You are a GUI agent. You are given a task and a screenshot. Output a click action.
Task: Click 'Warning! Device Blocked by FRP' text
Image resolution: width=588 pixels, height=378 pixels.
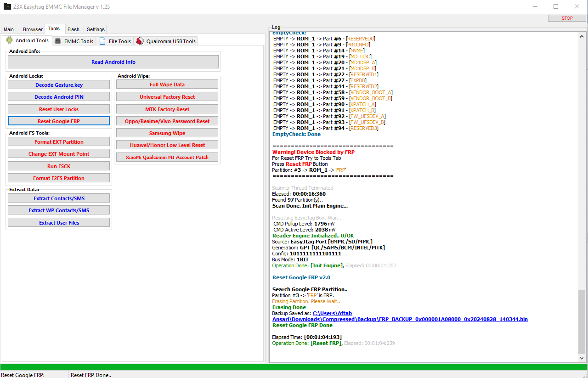coord(313,152)
